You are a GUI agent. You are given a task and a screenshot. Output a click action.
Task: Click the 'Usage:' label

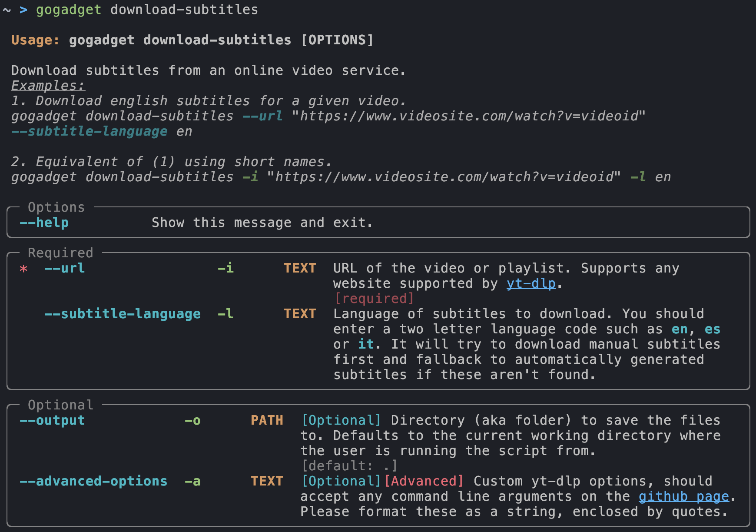(35, 40)
